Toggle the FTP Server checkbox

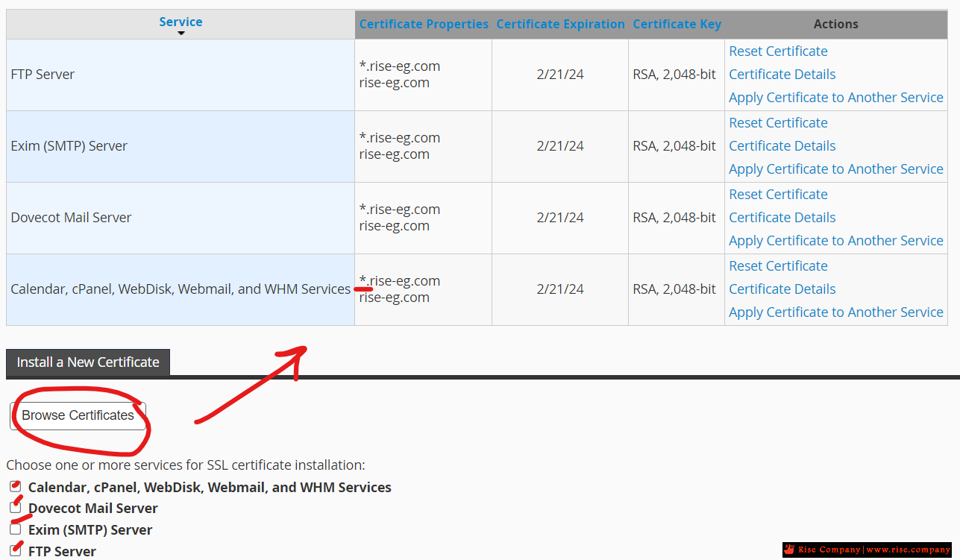(x=16, y=551)
